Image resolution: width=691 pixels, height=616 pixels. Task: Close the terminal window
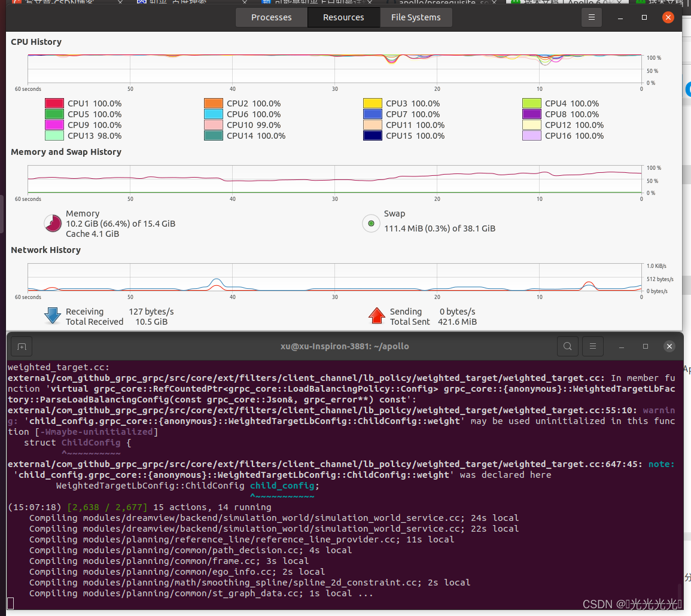(669, 346)
